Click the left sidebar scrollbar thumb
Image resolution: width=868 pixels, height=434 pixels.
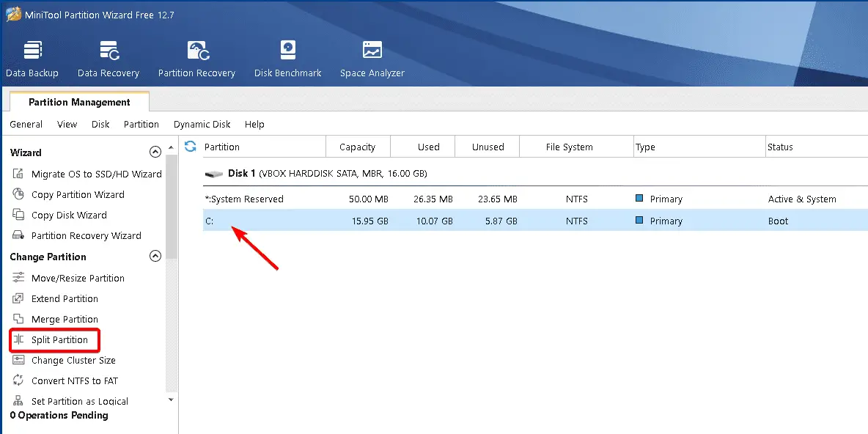(171, 207)
